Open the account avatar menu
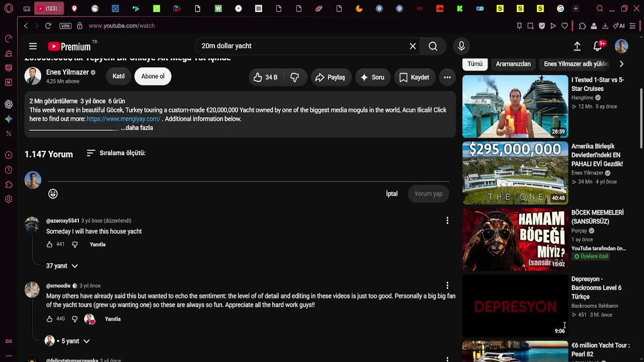Image resolution: width=644 pixels, height=362 pixels. coord(621,46)
